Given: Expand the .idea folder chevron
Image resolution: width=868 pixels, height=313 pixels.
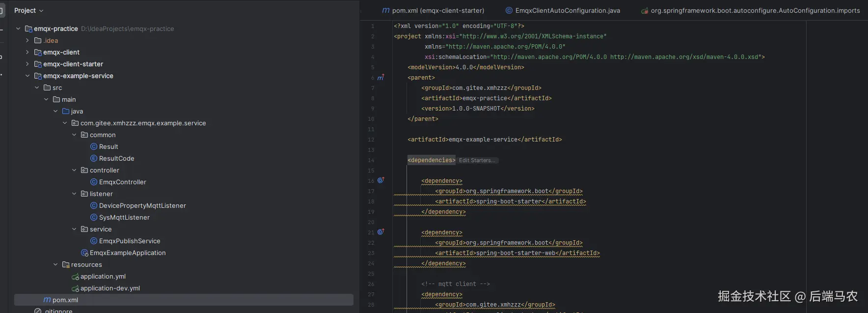Looking at the screenshot, I should (x=27, y=40).
